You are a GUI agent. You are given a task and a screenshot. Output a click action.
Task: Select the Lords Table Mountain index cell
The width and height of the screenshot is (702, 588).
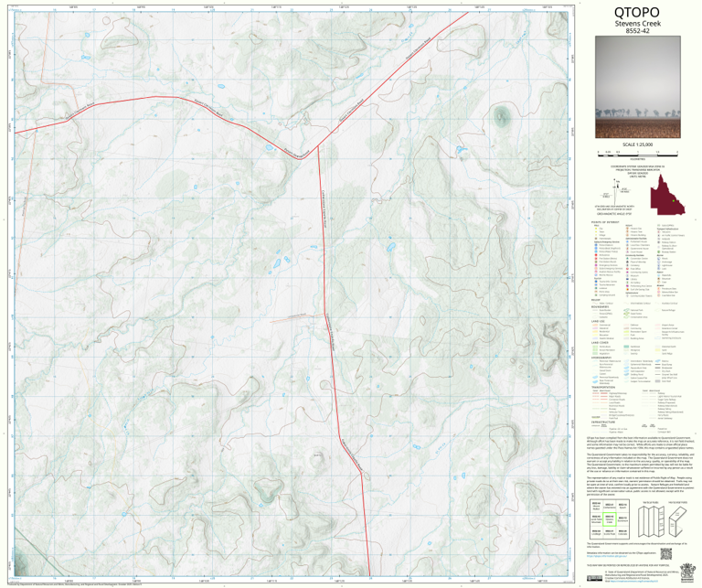pos(596,519)
